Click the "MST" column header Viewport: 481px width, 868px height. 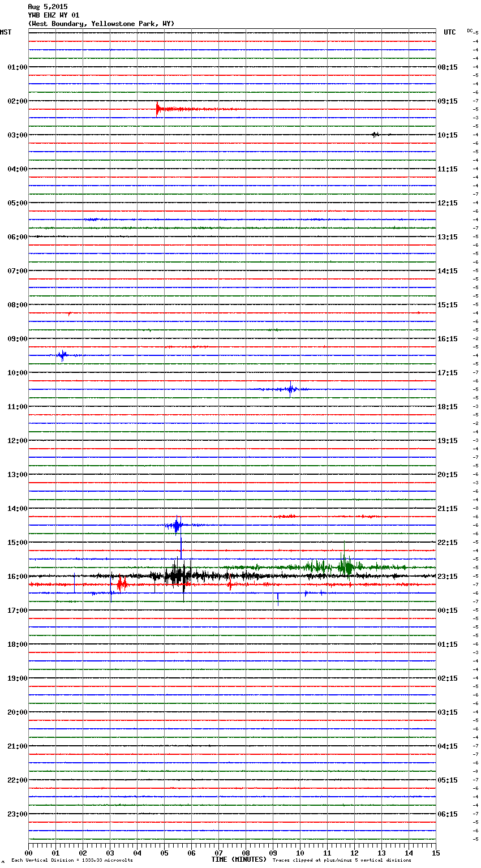[6, 32]
